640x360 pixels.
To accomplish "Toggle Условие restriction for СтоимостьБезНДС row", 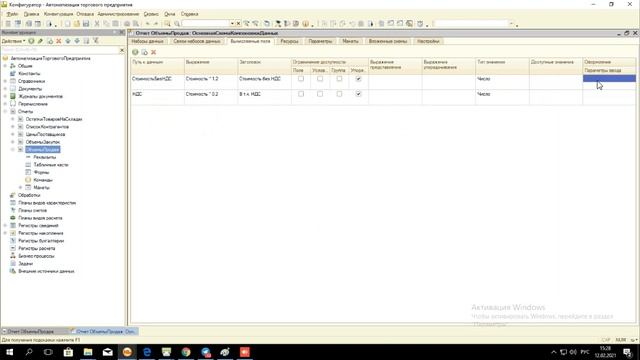I will pyautogui.click(x=320, y=79).
